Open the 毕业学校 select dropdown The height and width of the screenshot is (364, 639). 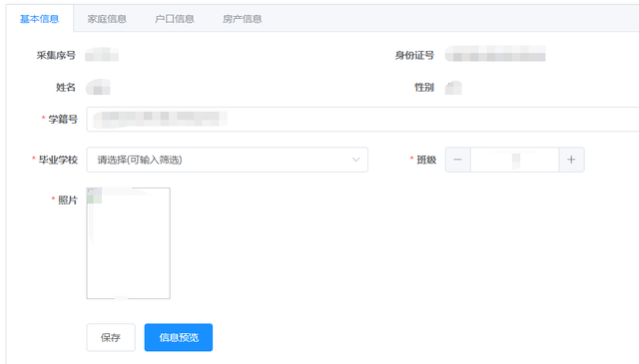click(x=227, y=160)
